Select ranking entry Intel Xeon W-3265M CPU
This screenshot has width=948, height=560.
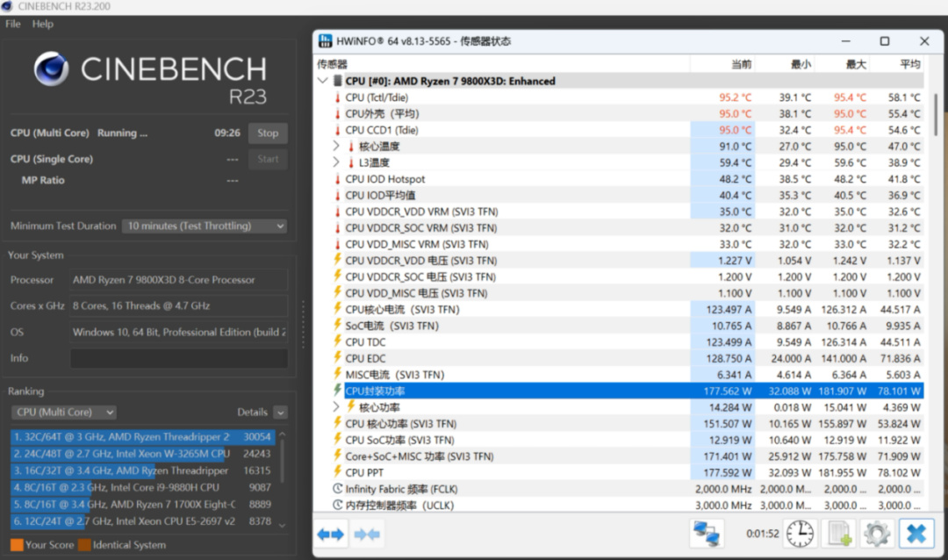pyautogui.click(x=142, y=454)
